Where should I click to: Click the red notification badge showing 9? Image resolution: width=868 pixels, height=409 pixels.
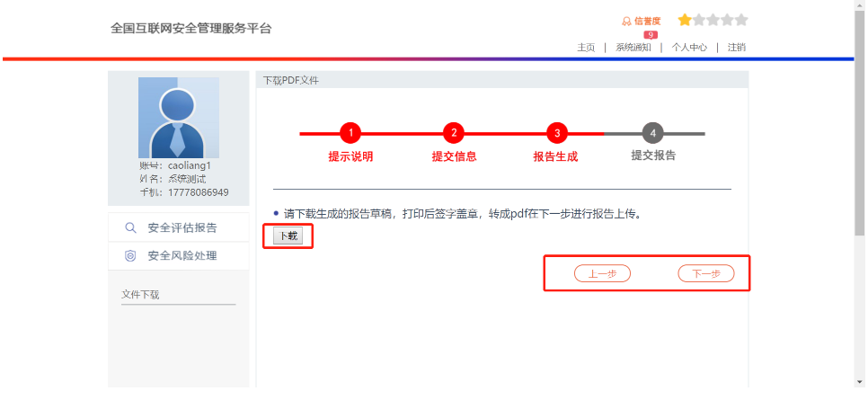(x=651, y=35)
